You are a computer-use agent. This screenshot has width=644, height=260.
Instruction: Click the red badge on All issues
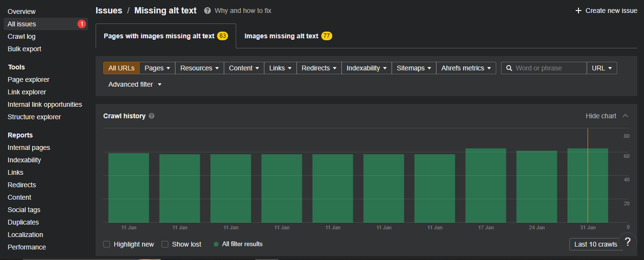pyautogui.click(x=82, y=24)
